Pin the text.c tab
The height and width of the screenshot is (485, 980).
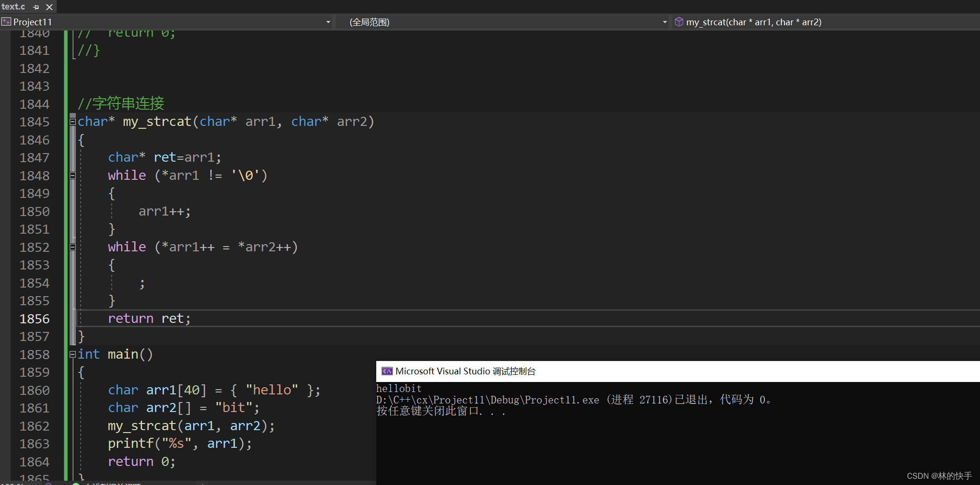click(x=36, y=7)
